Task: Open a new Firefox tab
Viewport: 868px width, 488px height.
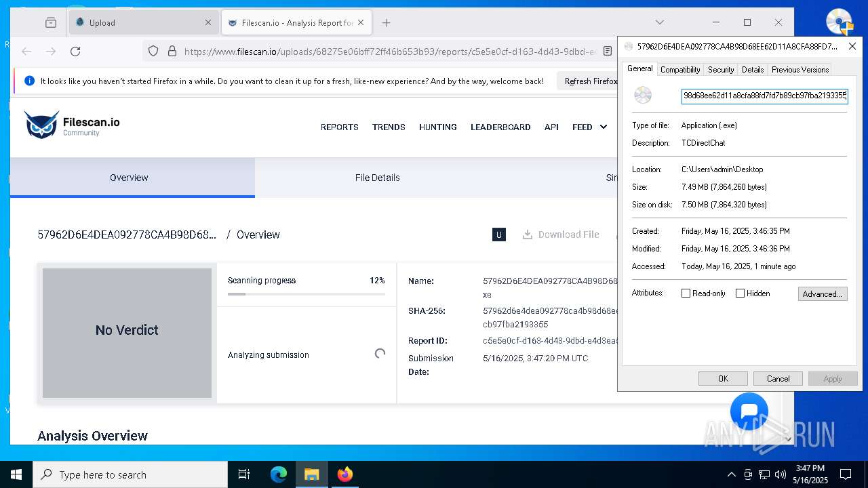Action: [387, 22]
